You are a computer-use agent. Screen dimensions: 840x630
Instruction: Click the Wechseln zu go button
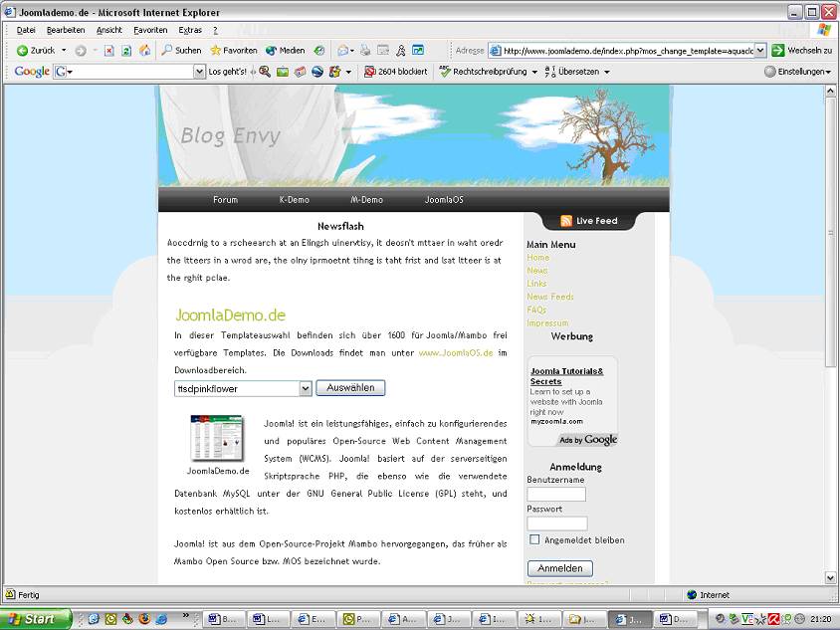pos(802,51)
